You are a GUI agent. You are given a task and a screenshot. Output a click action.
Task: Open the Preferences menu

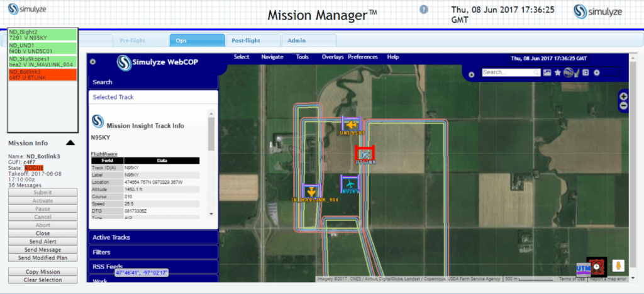click(363, 57)
